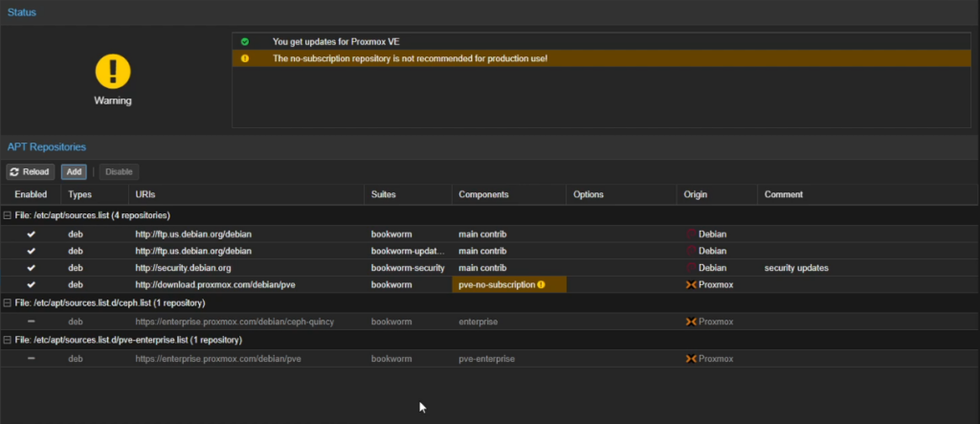Sort by the Components column header
Viewport: 980px width, 424px height.
point(509,194)
